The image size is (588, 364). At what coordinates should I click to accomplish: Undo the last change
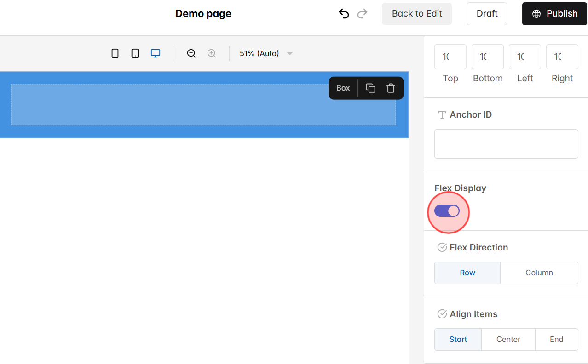point(344,14)
